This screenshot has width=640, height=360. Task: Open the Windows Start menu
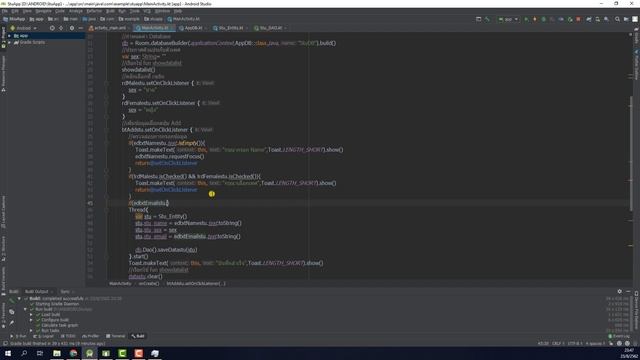tap(8, 353)
